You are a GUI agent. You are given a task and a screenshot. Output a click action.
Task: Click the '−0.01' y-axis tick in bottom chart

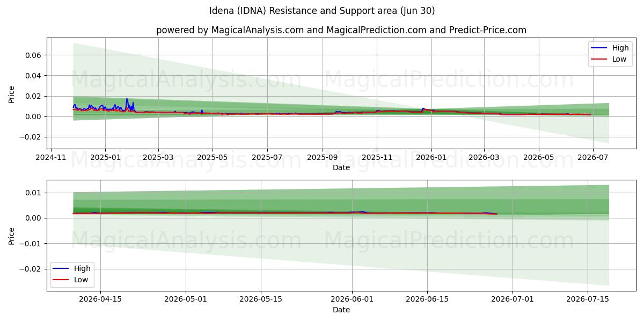[30, 244]
